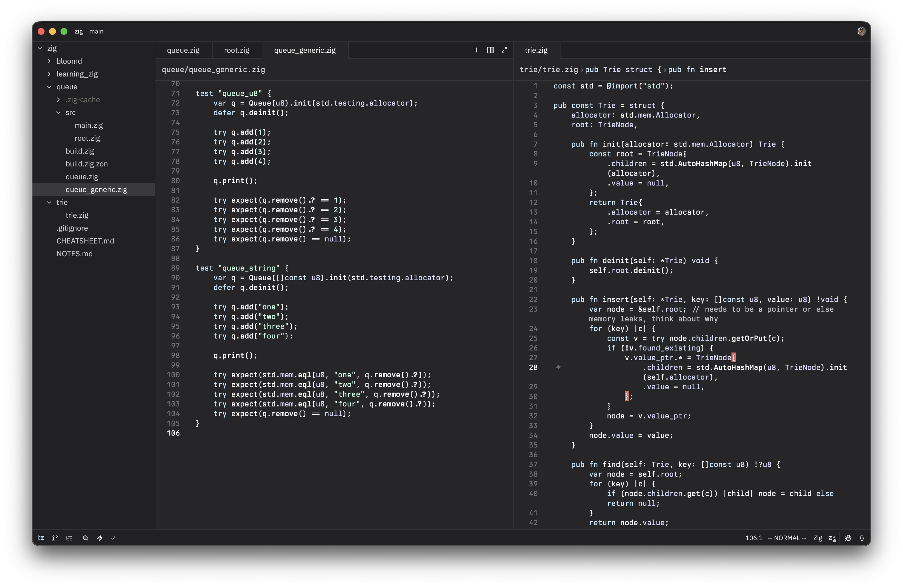Open notifications bell icon
The width and height of the screenshot is (903, 588).
pyautogui.click(x=862, y=538)
